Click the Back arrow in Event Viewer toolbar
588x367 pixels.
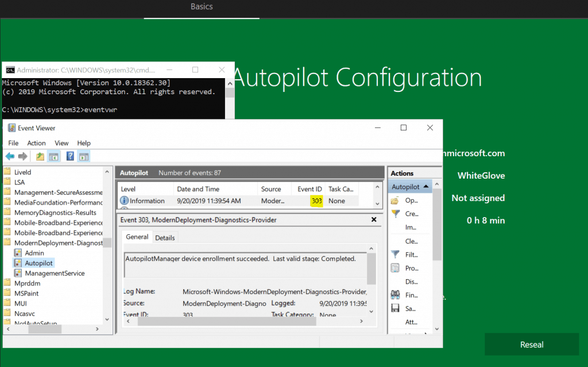(x=10, y=156)
